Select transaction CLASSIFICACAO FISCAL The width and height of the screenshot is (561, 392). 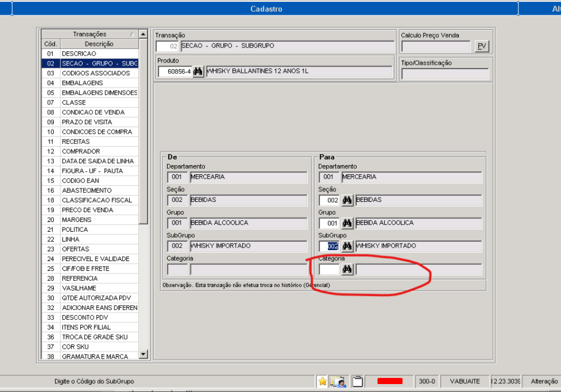(x=90, y=201)
